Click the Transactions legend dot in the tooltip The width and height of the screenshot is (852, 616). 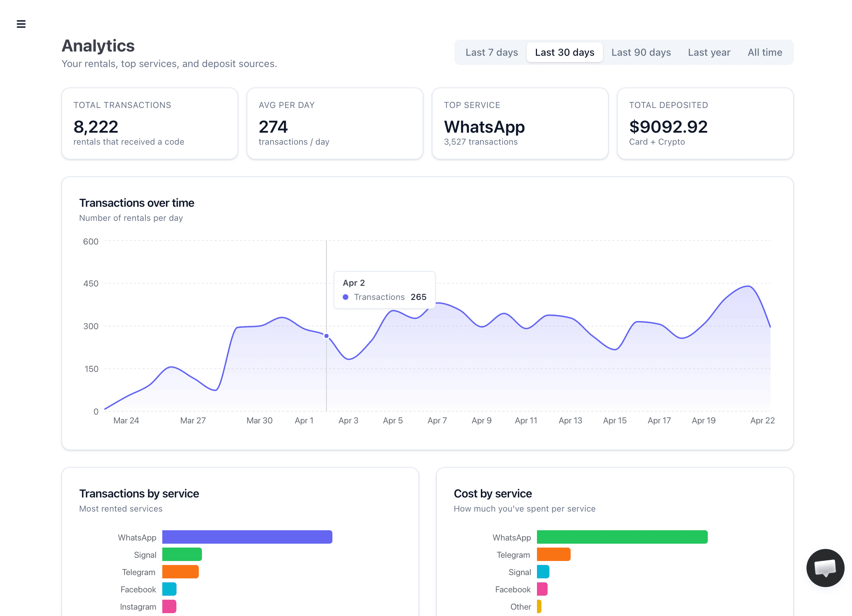point(345,297)
